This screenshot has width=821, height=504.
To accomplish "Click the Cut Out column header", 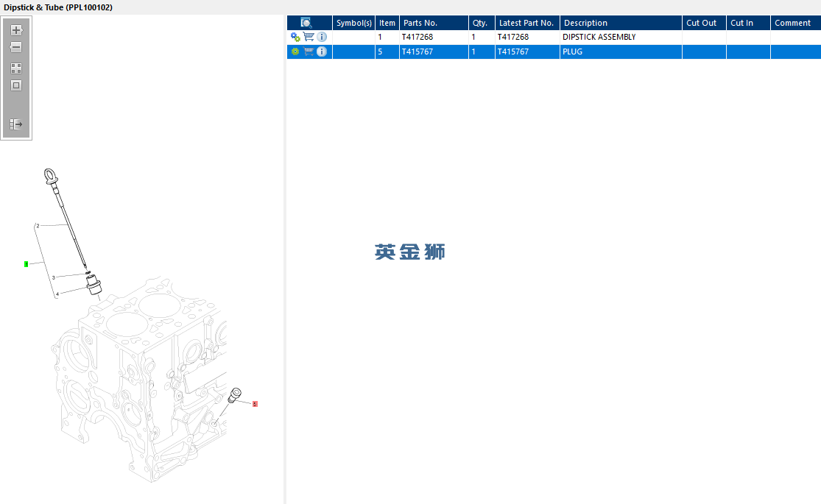I will [x=704, y=23].
